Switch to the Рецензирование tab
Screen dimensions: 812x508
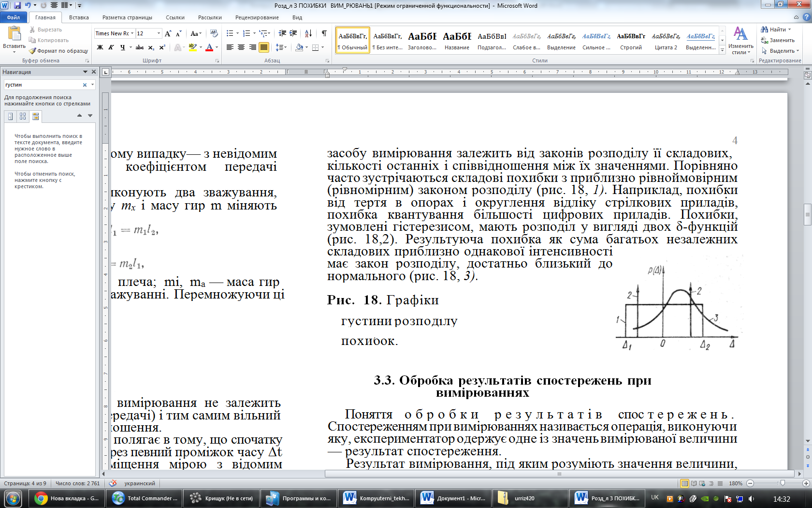257,17
